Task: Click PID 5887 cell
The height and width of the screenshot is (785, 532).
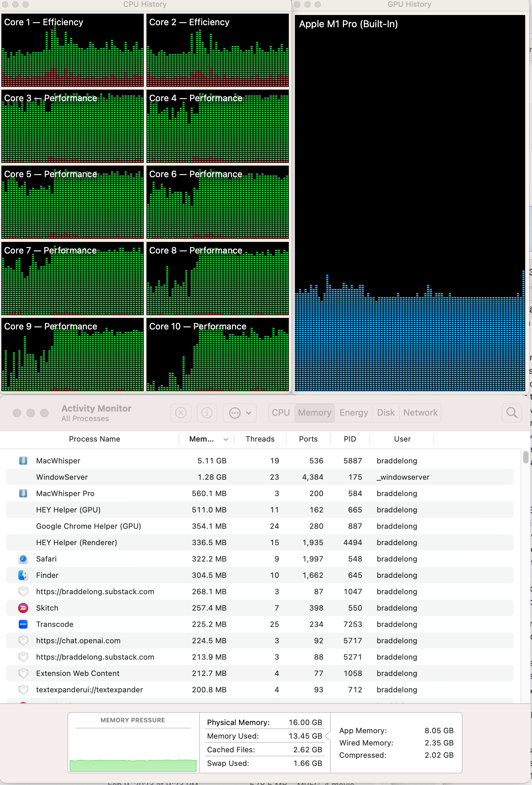Action: point(353,461)
